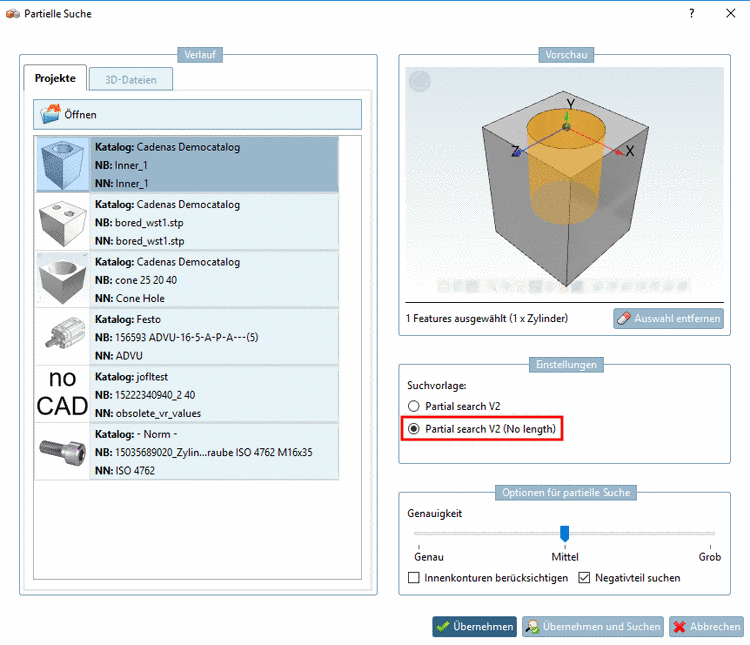Viewport: 750px width, 645px height.
Task: Select the Inner_1 part thumbnail
Action: coord(62,165)
